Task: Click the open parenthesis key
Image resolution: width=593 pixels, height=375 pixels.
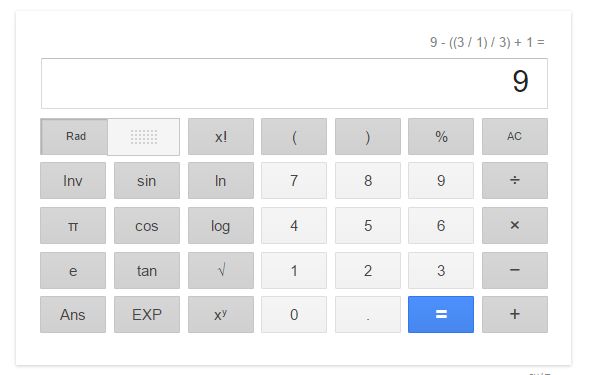Action: click(294, 136)
